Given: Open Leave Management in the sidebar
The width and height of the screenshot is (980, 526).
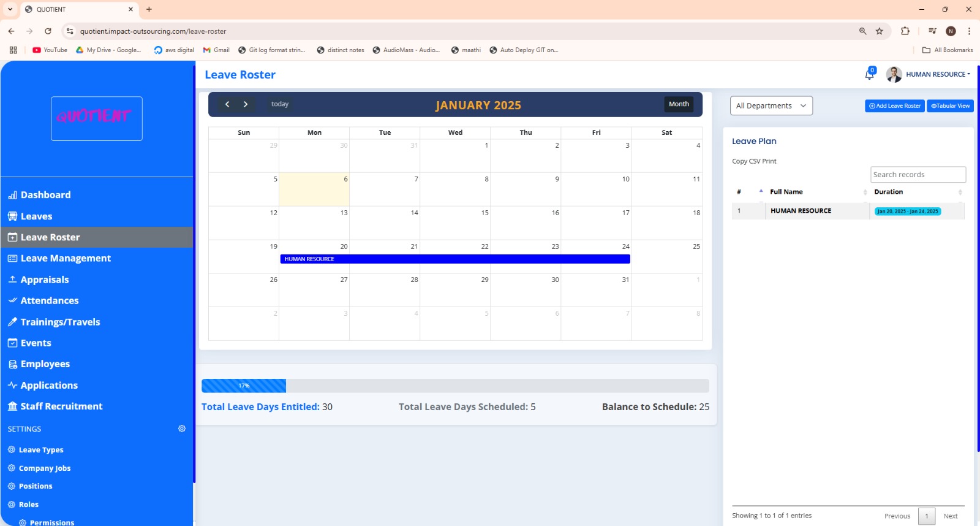Looking at the screenshot, I should click(x=66, y=258).
